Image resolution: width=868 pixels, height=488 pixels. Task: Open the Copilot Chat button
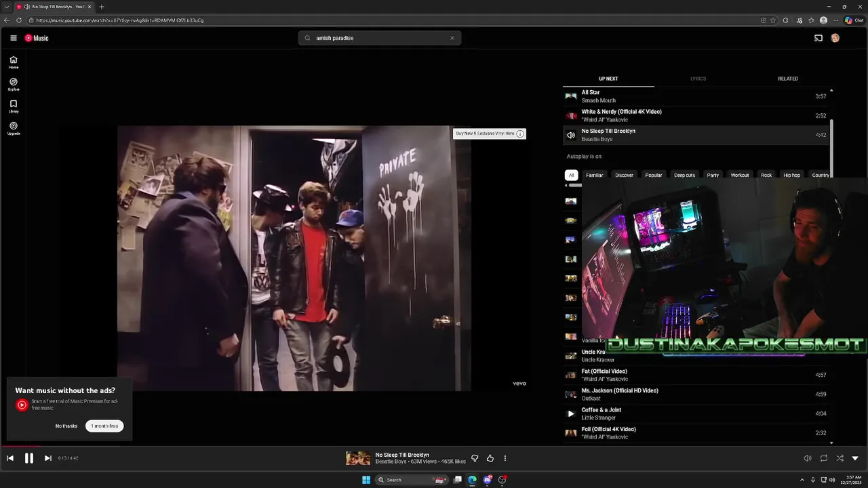854,20
